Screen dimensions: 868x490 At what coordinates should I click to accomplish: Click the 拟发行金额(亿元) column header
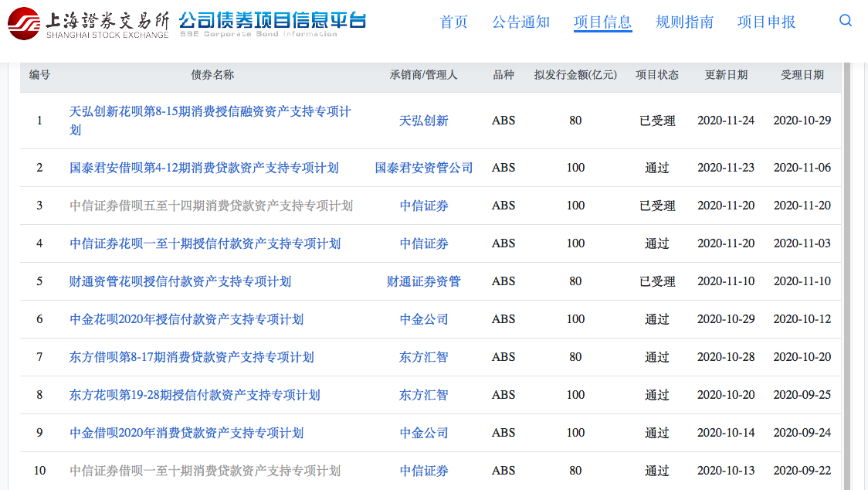coord(575,75)
